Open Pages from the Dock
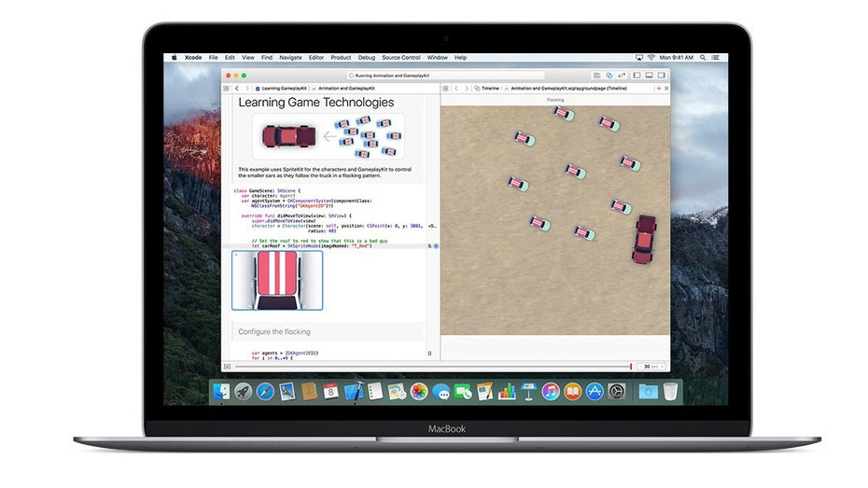This screenshot has height=488, width=868. [485, 392]
